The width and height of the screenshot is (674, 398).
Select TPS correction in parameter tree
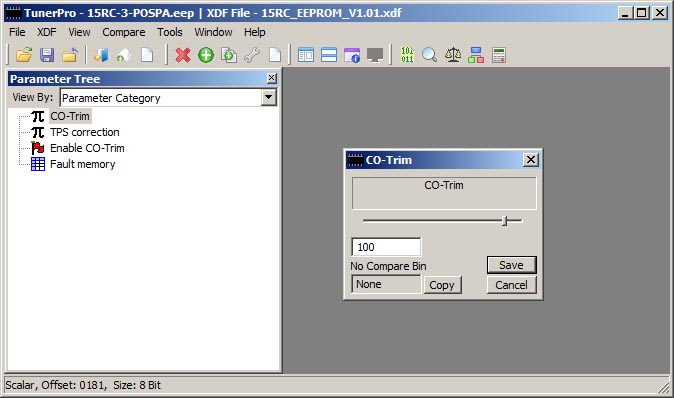85,132
